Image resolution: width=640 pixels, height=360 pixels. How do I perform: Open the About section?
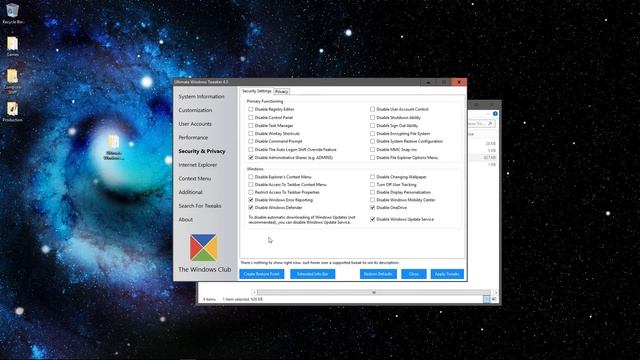coord(185,220)
